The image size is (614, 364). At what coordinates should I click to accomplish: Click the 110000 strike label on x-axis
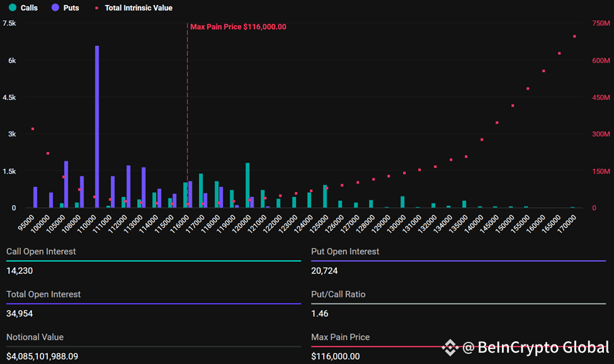[86, 224]
